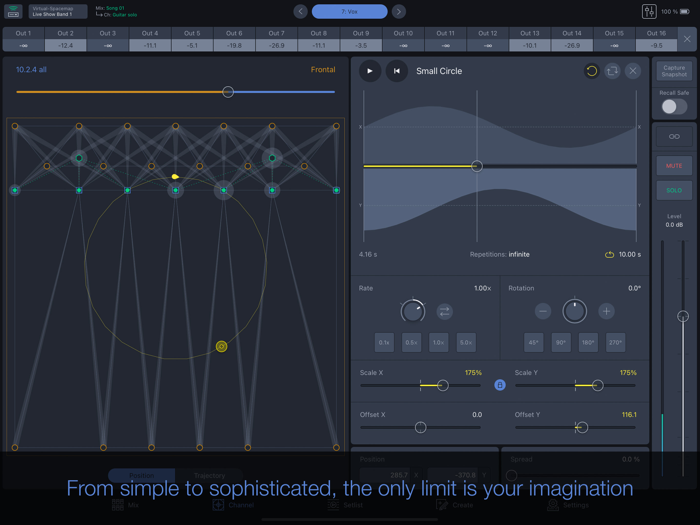Reverse rate direction with swap arrows icon
Viewport: 700px width, 525px height.
coord(444,311)
